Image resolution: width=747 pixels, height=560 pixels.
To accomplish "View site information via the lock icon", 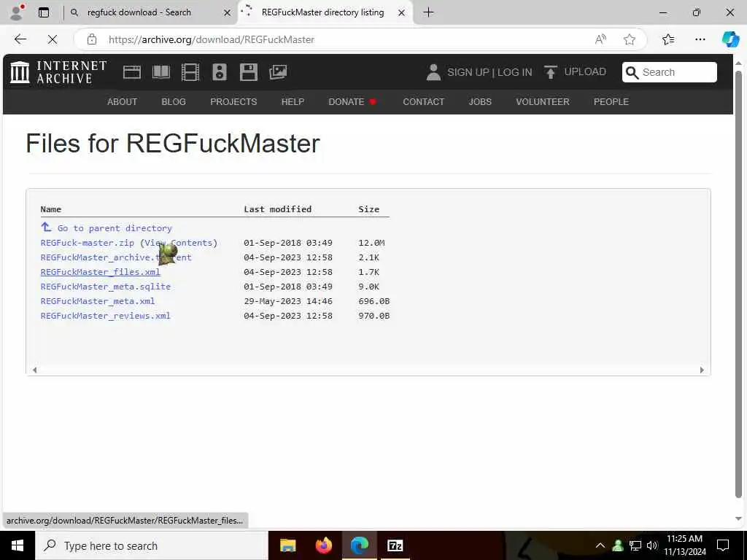I will coord(92,39).
